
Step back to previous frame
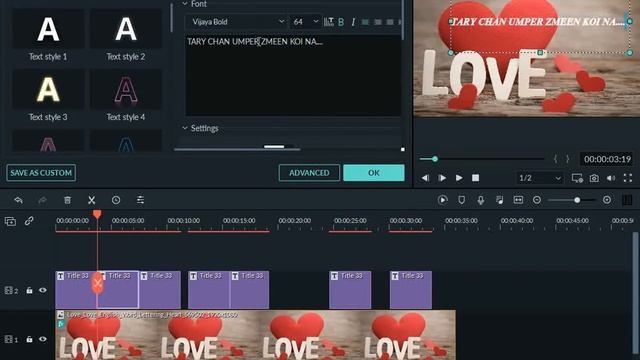[x=425, y=178]
